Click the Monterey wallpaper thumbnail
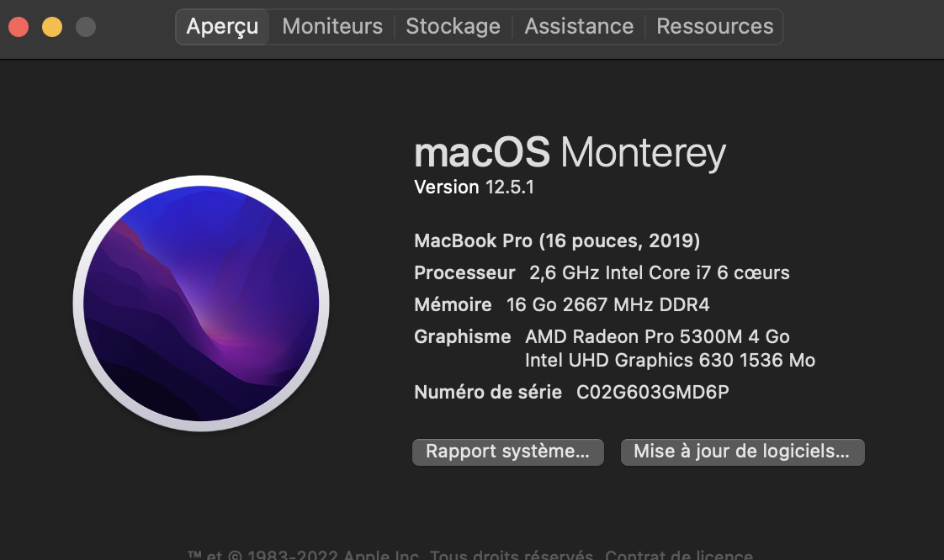The height and width of the screenshot is (560, 944). pyautogui.click(x=202, y=303)
